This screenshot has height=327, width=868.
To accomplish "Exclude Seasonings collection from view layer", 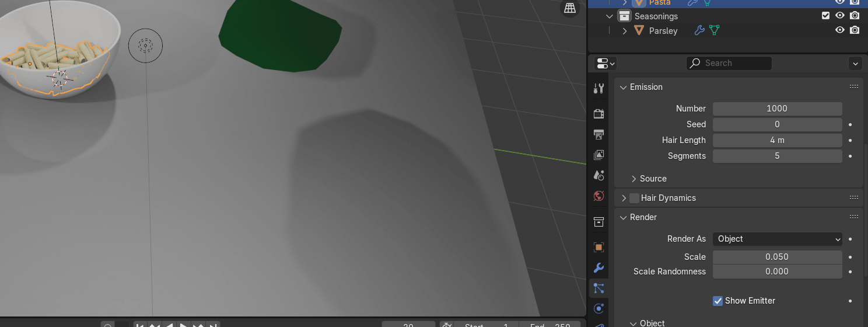I will [x=825, y=16].
